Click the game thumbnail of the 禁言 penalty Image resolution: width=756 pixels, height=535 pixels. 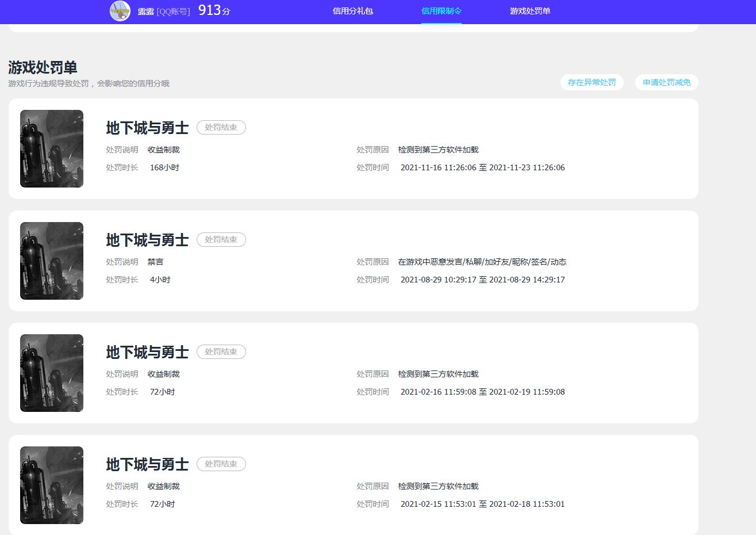[52, 261]
